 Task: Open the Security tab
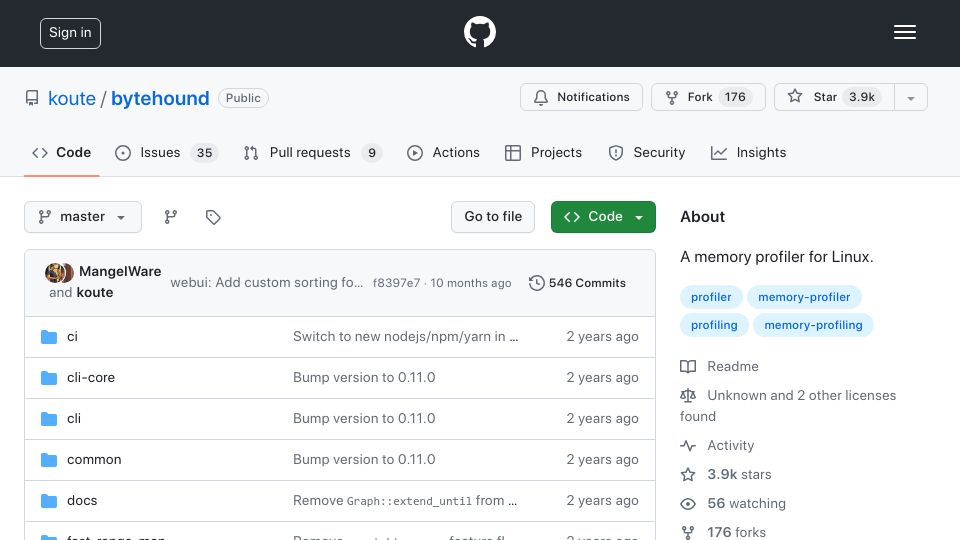(647, 152)
